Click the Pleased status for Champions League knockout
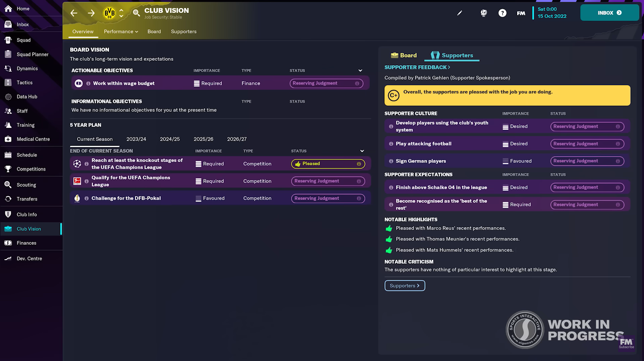Image resolution: width=644 pixels, height=361 pixels. 328,164
